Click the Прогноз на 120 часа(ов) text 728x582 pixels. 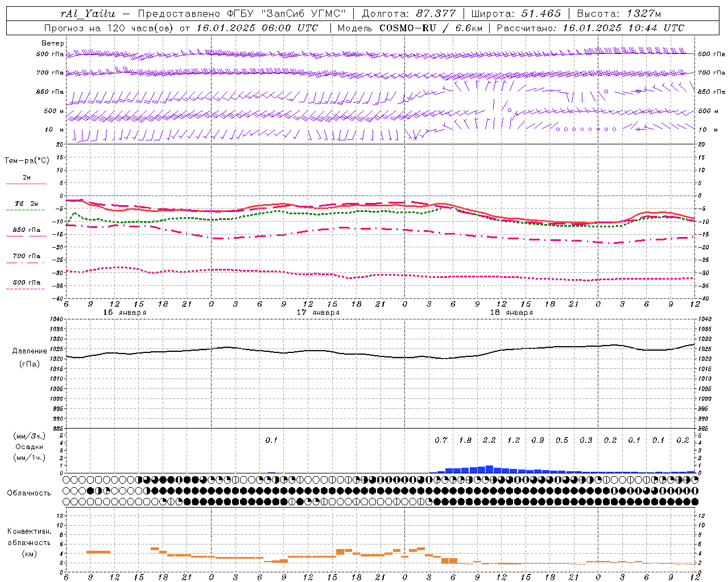pos(110,28)
